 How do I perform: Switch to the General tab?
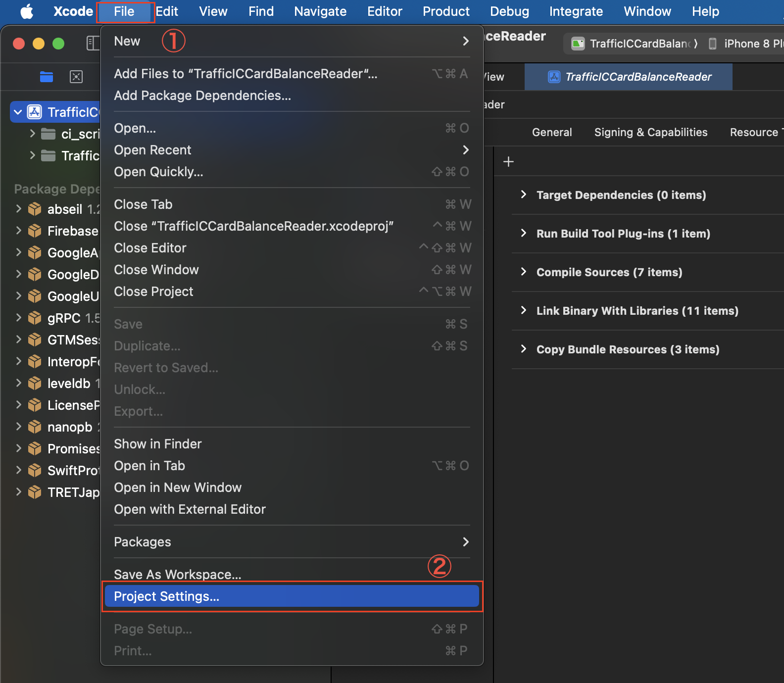[x=552, y=132]
